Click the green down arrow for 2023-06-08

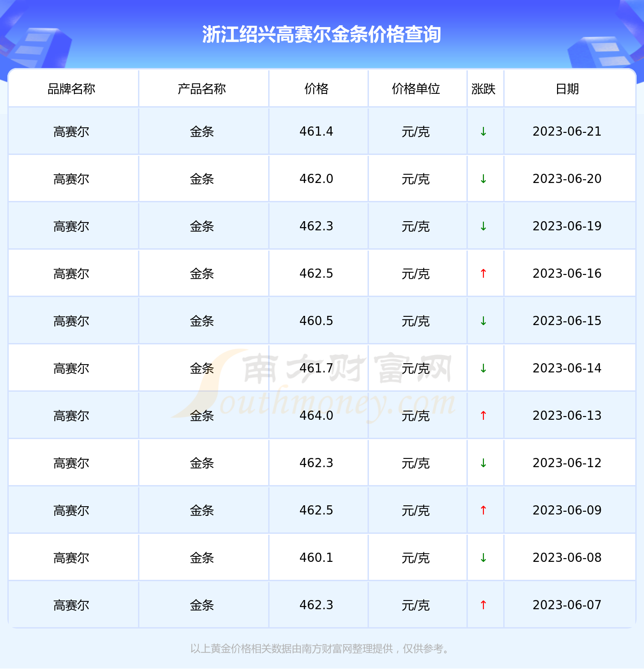click(x=483, y=558)
